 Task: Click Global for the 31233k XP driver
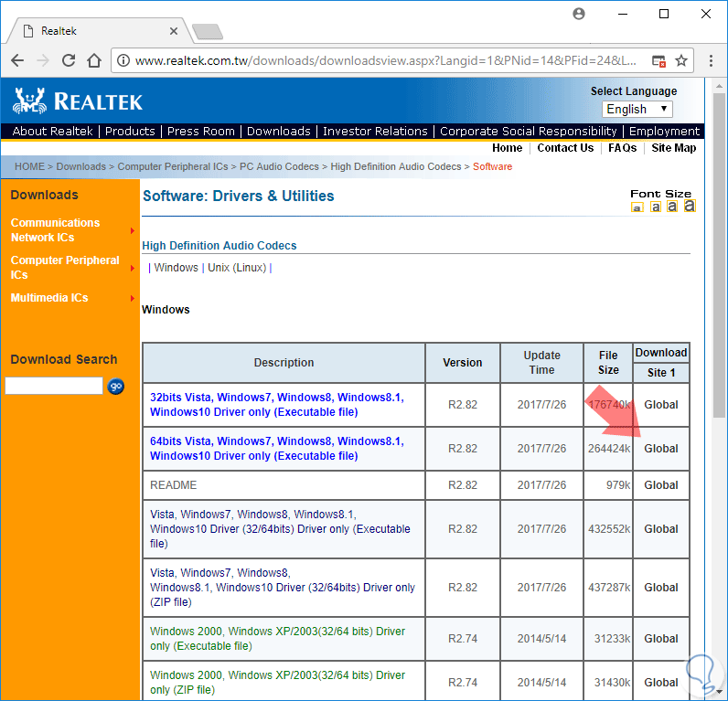[x=660, y=639]
